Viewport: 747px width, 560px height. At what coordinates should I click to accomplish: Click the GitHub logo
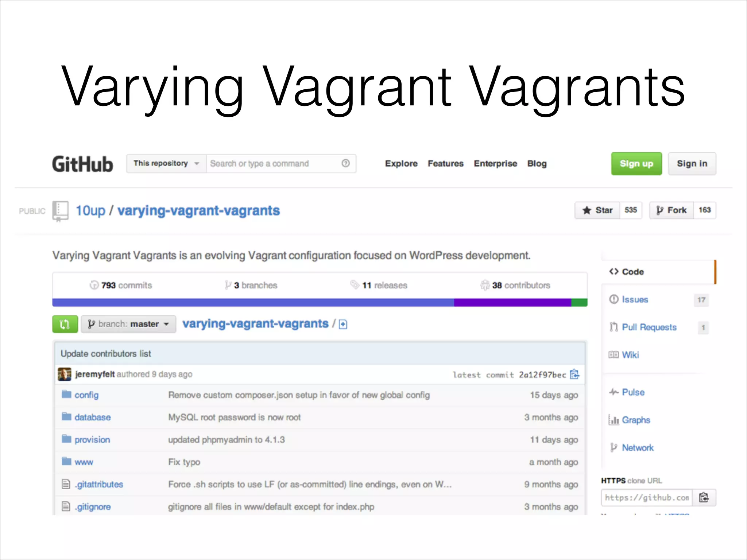tap(82, 164)
